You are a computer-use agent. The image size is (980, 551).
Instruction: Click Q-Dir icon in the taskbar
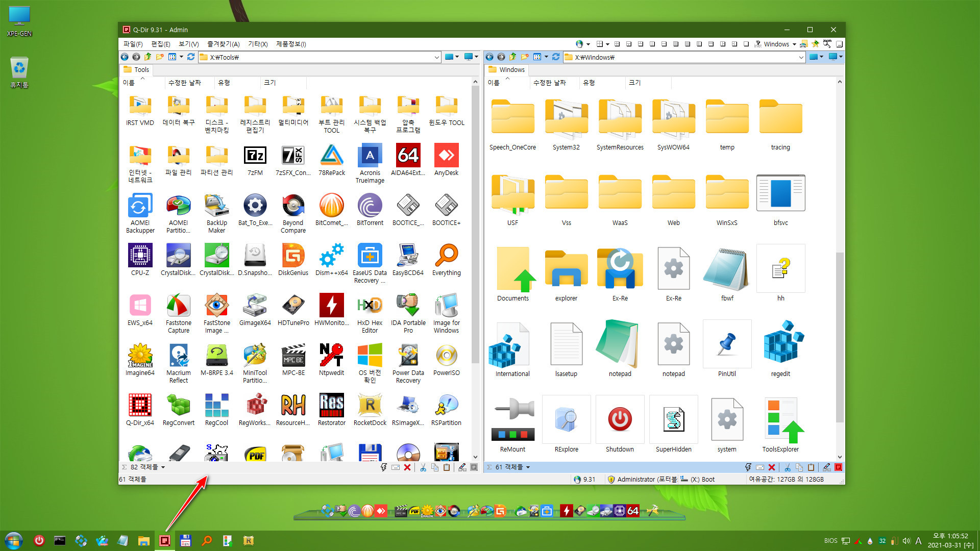164,540
